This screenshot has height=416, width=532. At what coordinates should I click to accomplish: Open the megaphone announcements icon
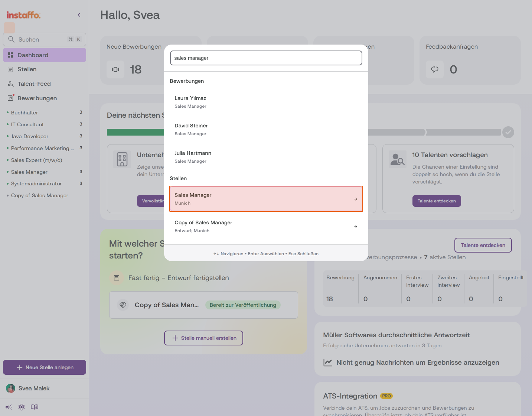[x=9, y=407]
